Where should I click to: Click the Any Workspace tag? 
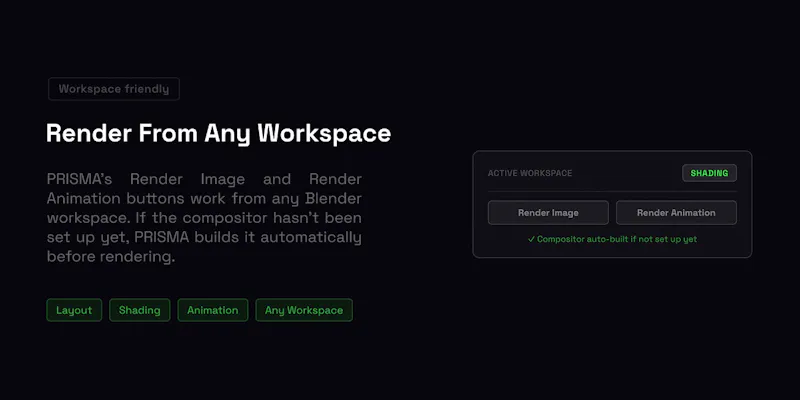304,310
